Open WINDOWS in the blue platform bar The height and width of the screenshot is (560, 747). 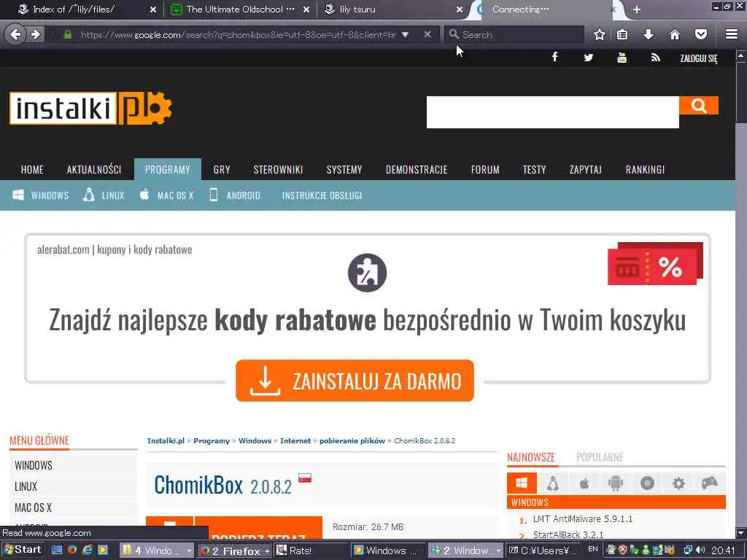(41, 195)
